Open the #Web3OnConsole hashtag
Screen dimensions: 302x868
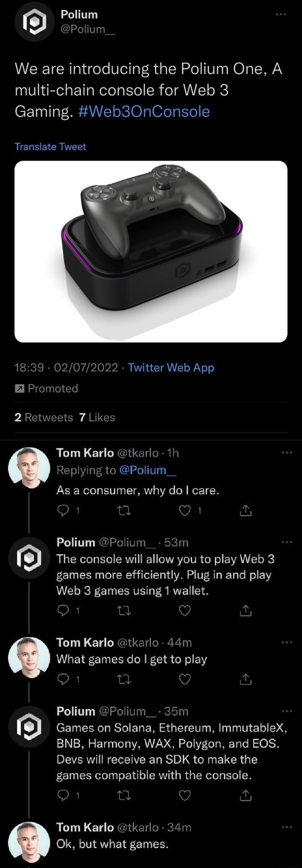[143, 111]
